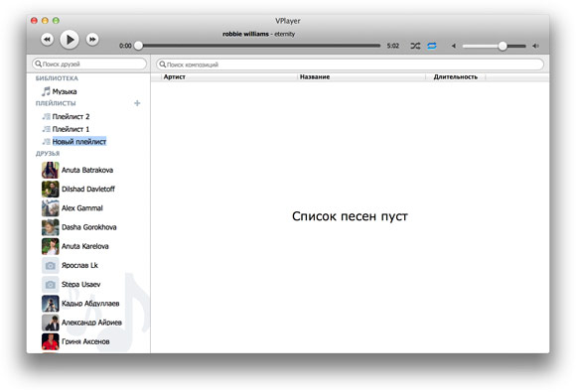Click the playlist icon next to Плейлист 1
Screen dimensions: 576x392
pos(46,129)
